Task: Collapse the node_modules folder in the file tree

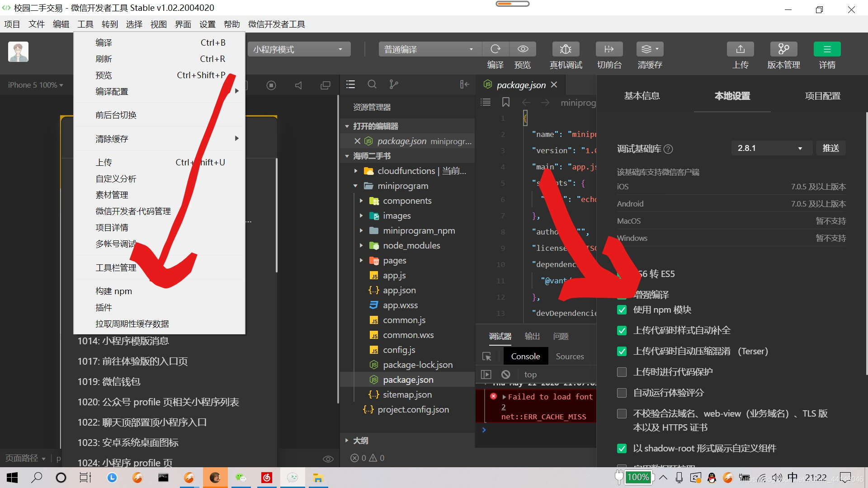Action: [361, 245]
